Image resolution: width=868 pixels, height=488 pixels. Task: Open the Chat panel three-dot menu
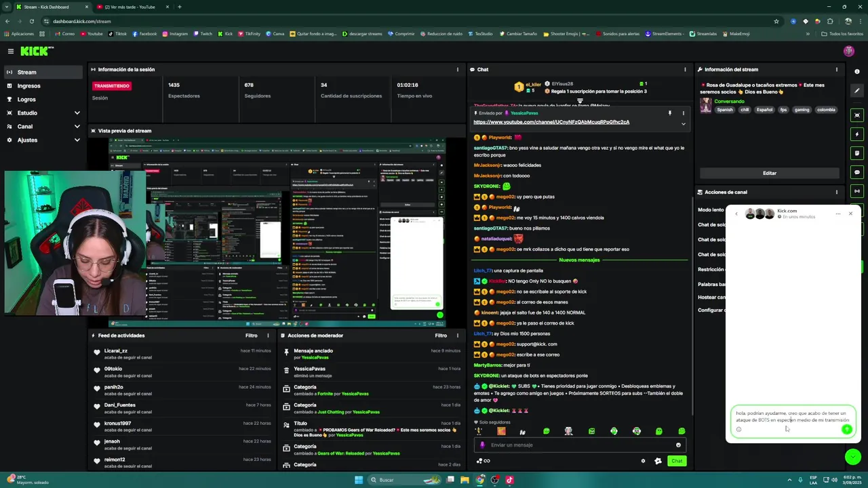pyautogui.click(x=685, y=69)
